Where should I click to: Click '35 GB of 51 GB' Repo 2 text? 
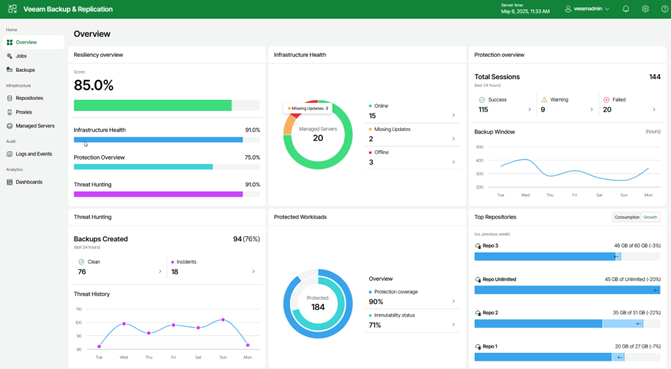[636, 313]
